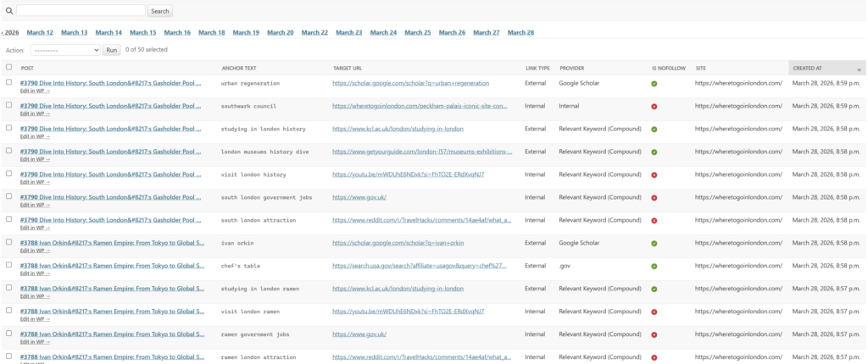868x364 pixels.
Task: Select the london museums history dive checkbox
Action: (x=8, y=151)
